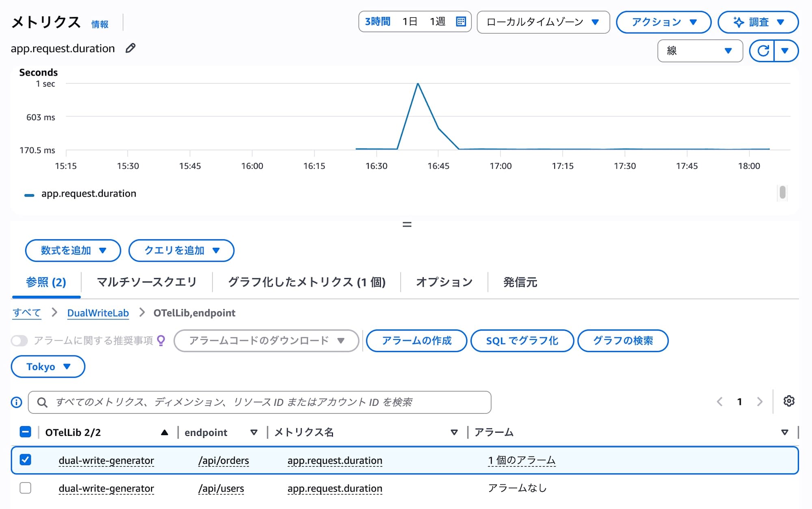This screenshot has width=812, height=509.
Task: Click the blue legend color swatch
Action: click(x=29, y=195)
